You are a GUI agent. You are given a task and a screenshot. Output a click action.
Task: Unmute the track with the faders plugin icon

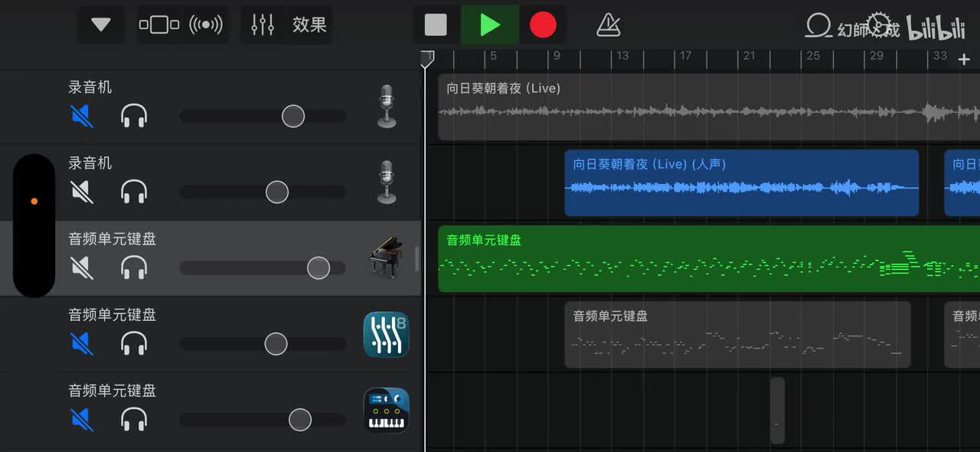click(x=82, y=343)
